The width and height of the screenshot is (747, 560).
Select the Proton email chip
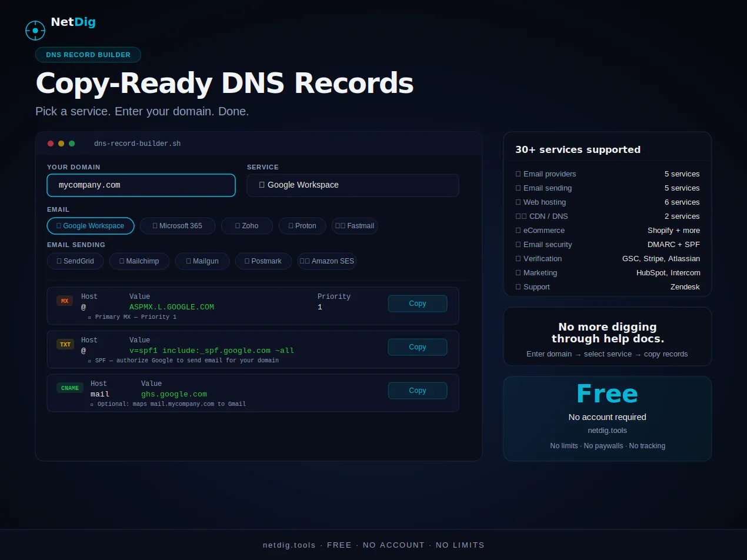(302, 226)
